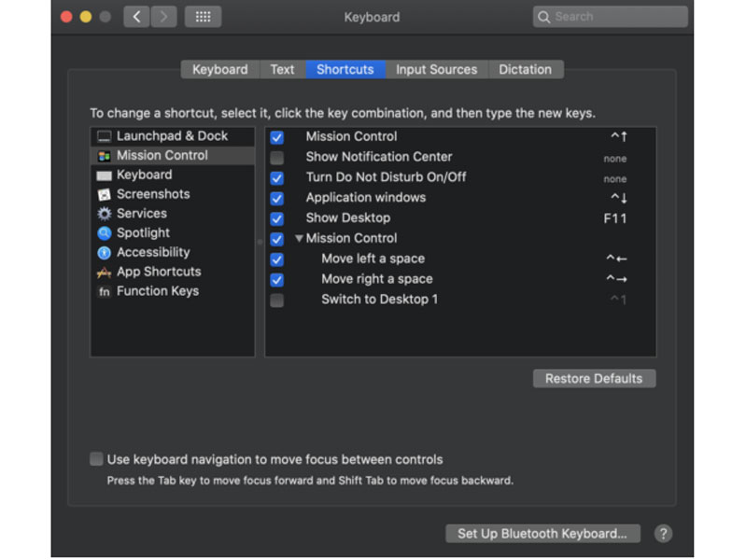The height and width of the screenshot is (560, 746).
Task: Choose the Accessibility icon in sidebar
Action: coord(104,253)
